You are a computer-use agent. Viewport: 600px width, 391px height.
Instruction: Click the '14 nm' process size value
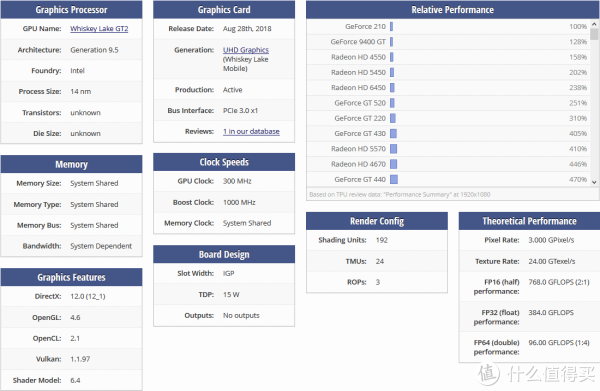coord(81,91)
